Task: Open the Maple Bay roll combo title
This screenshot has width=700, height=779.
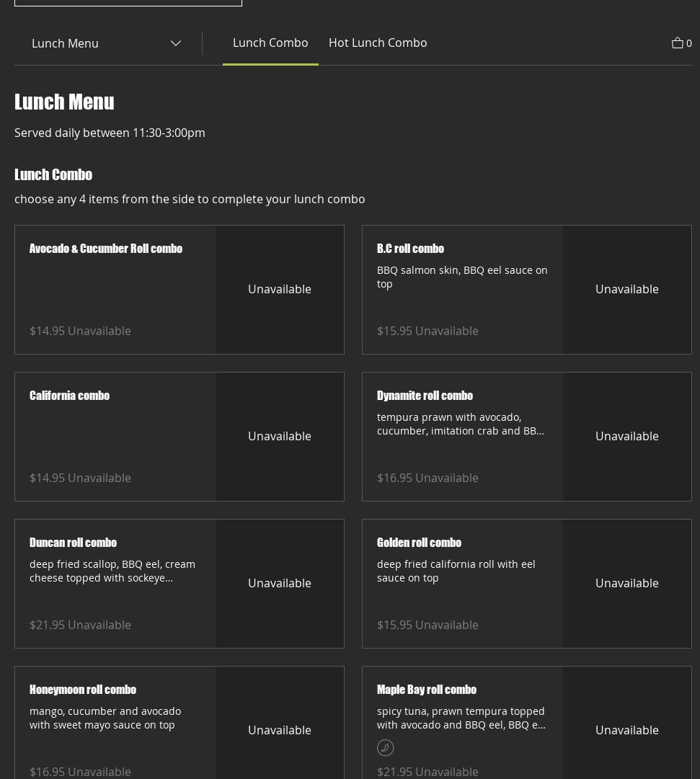Action: 427,690
